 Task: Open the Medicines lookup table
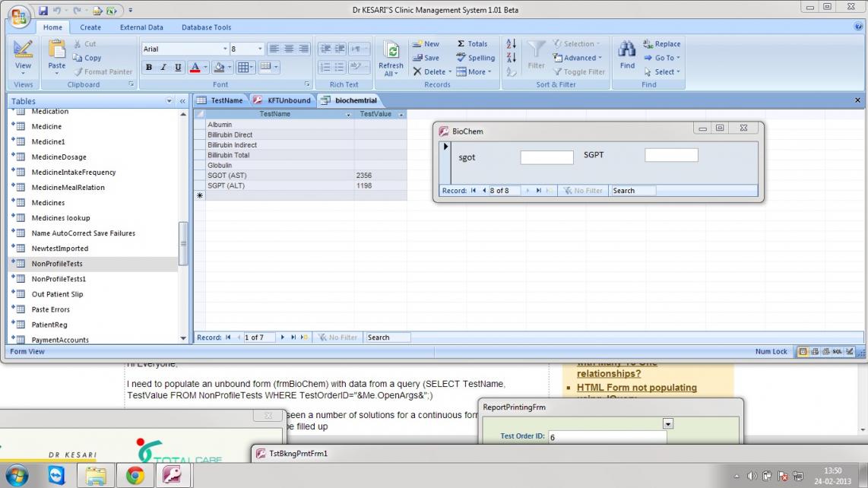(x=61, y=217)
